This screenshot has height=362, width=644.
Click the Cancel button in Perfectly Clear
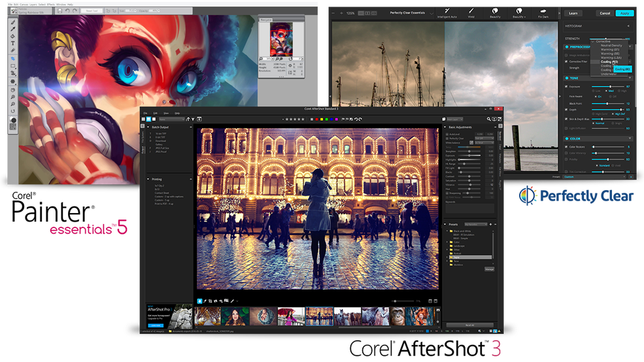pos(605,13)
